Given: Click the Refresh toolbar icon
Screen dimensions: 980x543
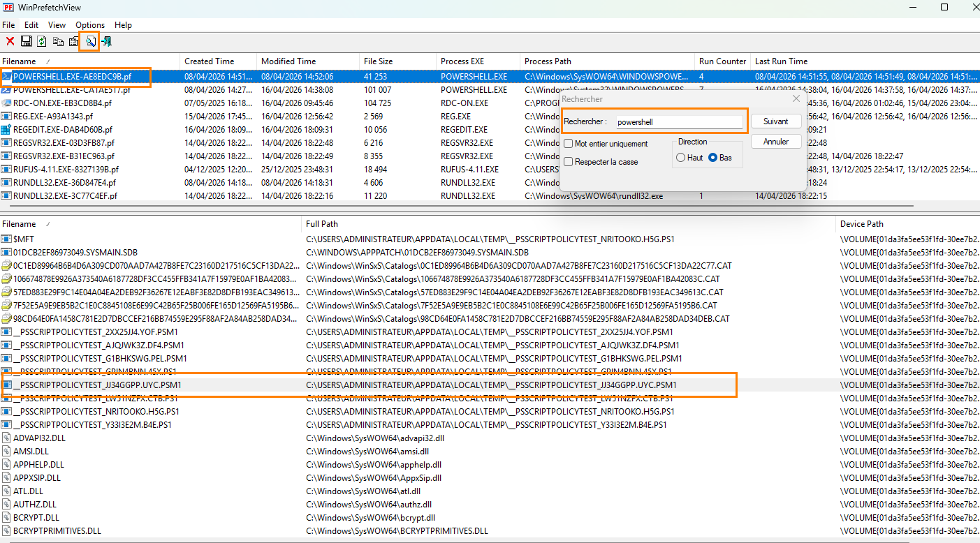Looking at the screenshot, I should (x=42, y=42).
